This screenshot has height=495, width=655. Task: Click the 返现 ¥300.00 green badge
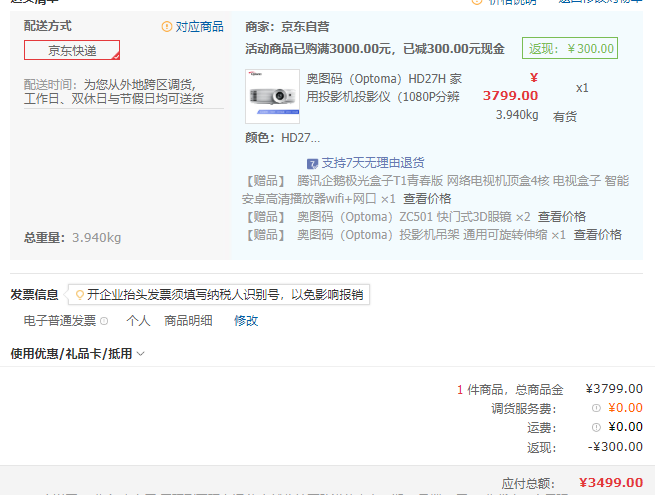click(570, 48)
